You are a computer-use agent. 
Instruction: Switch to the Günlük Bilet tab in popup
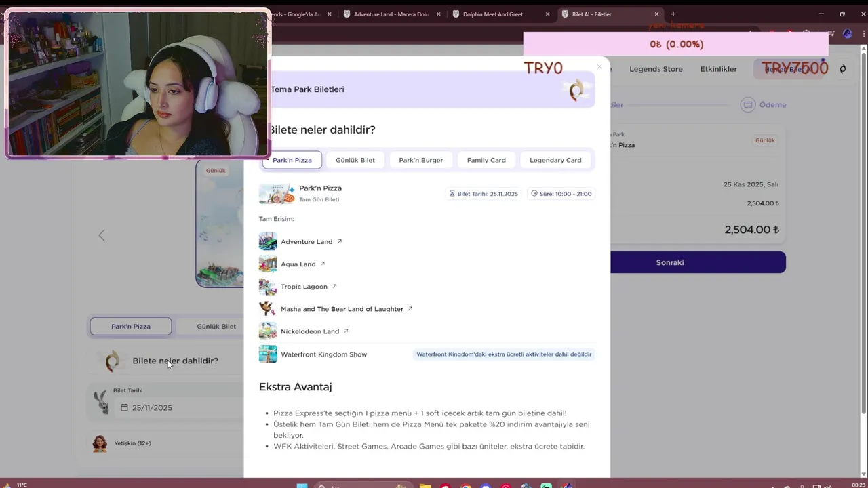point(355,160)
